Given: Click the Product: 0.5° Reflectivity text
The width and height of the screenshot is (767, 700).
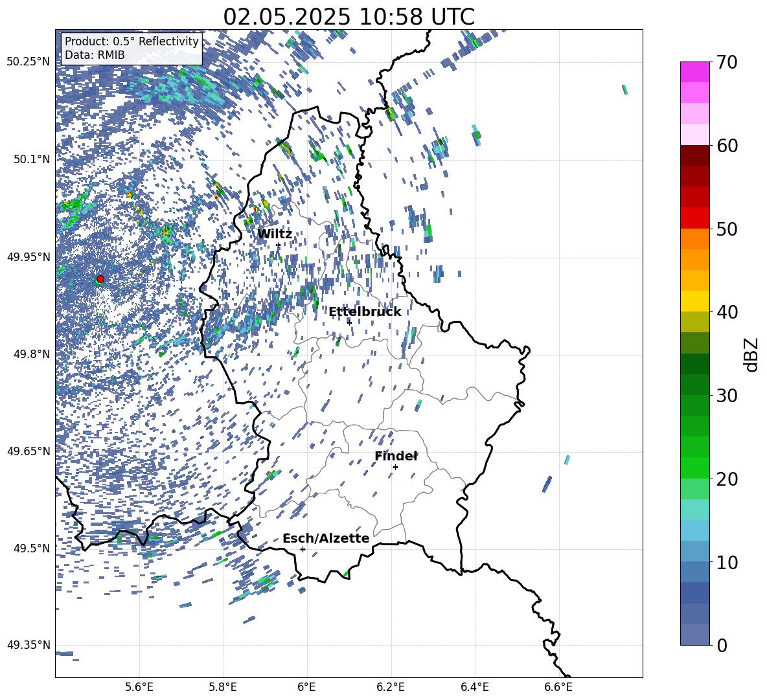Looking at the screenshot, I should coord(132,41).
